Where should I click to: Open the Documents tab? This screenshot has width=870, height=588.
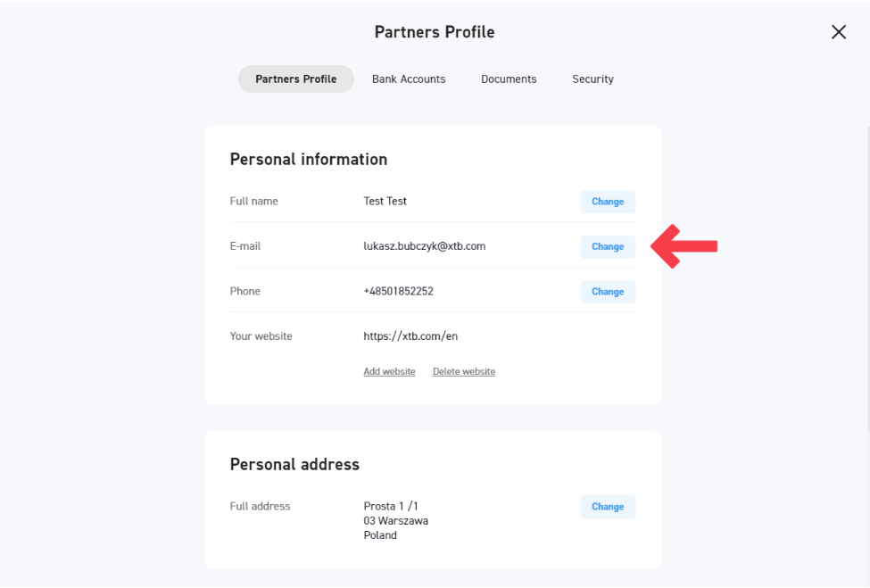(509, 79)
